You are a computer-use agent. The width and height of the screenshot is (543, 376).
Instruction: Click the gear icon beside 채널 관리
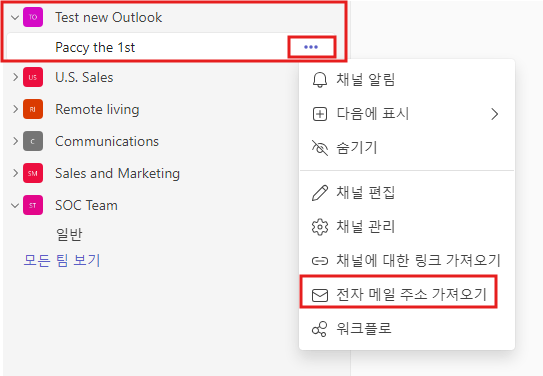320,227
